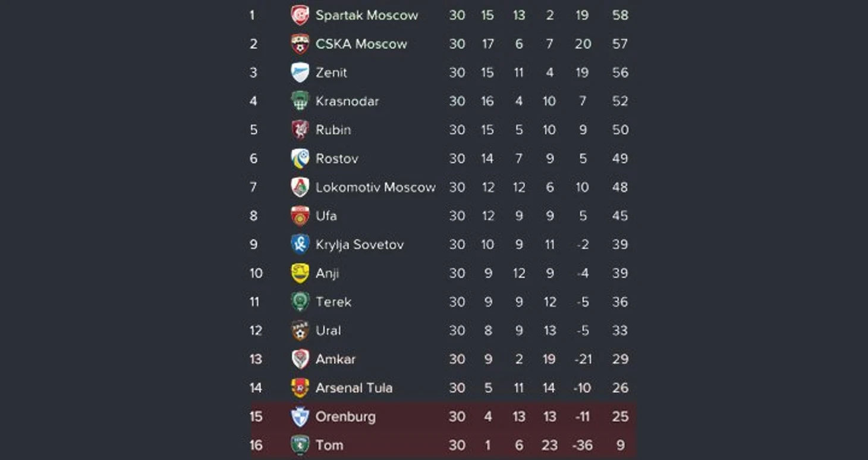
Task: Click the Krylja Sovetov badge
Action: pyautogui.click(x=300, y=244)
